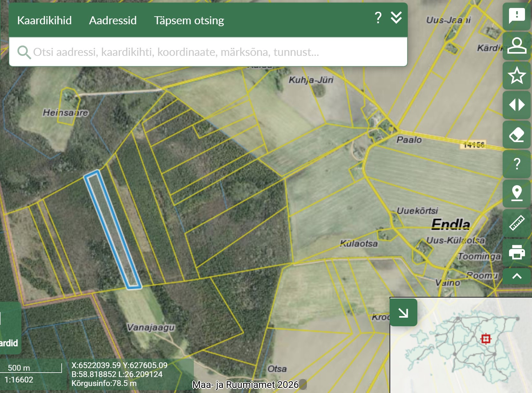Screen dimensions: 532x393
Task: Activate the ruler measuring tool
Action: point(516,223)
